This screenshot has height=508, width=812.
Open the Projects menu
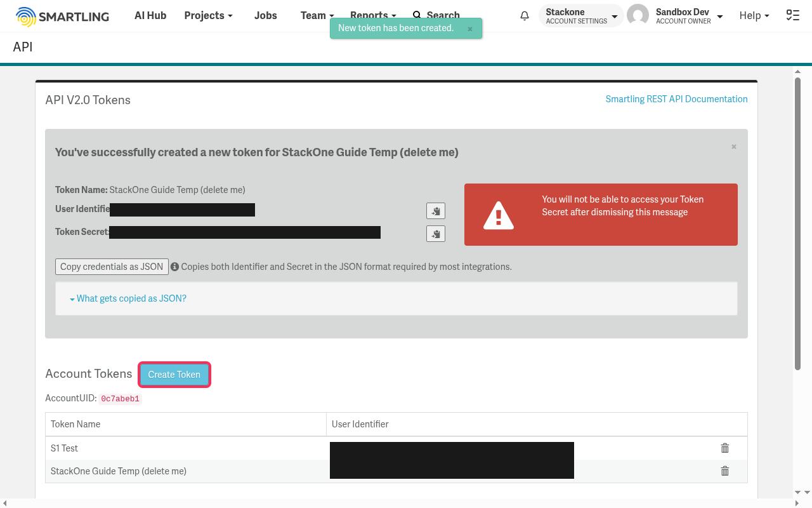pyautogui.click(x=208, y=15)
